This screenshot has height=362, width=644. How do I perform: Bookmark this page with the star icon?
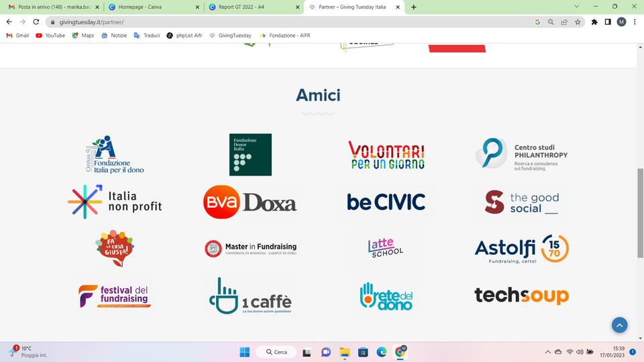578,22
